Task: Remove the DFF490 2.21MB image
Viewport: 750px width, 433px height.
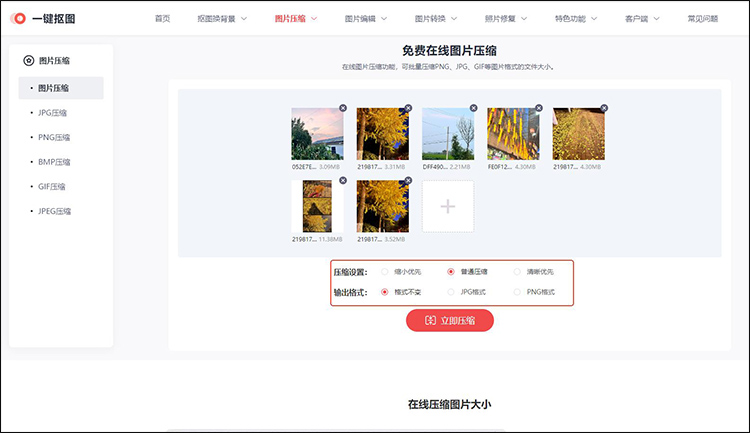Action: click(x=474, y=108)
